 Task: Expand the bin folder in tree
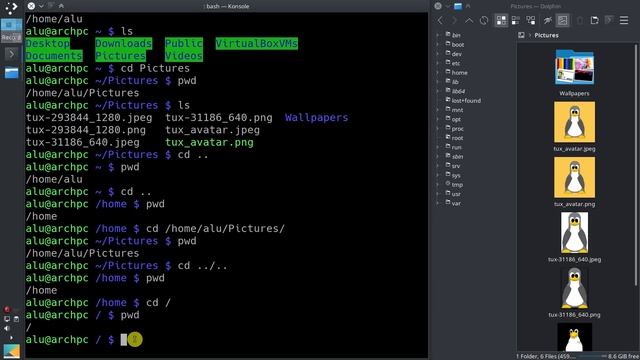(438, 35)
